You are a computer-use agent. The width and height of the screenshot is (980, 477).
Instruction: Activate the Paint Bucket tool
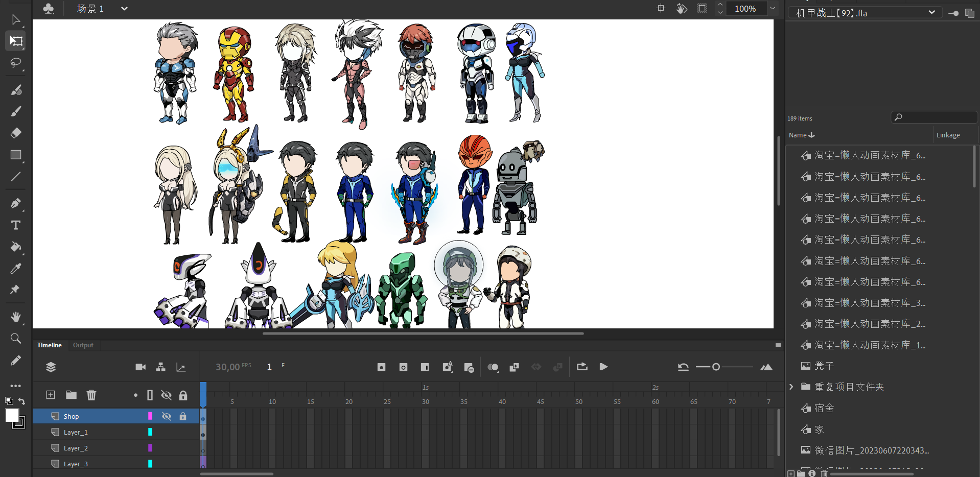[16, 247]
